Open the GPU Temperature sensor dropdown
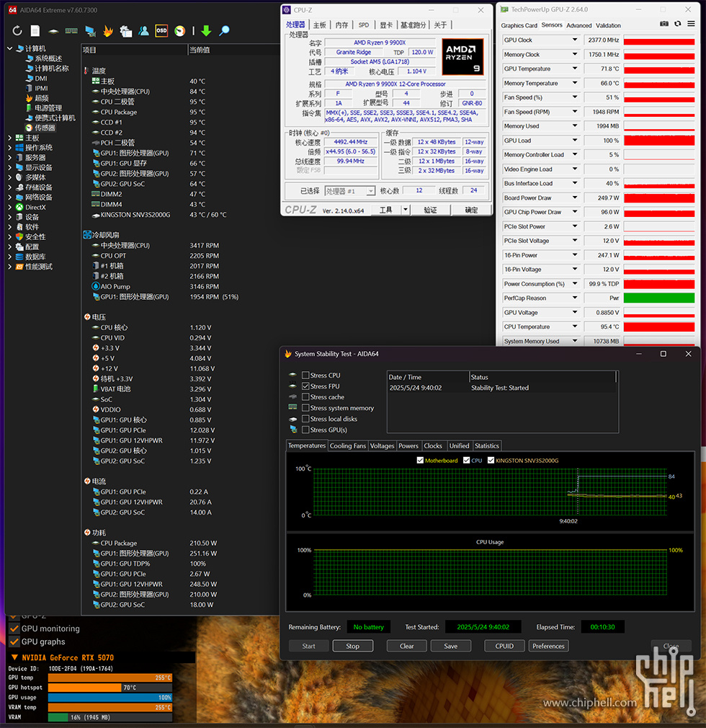The image size is (706, 728). tap(575, 68)
